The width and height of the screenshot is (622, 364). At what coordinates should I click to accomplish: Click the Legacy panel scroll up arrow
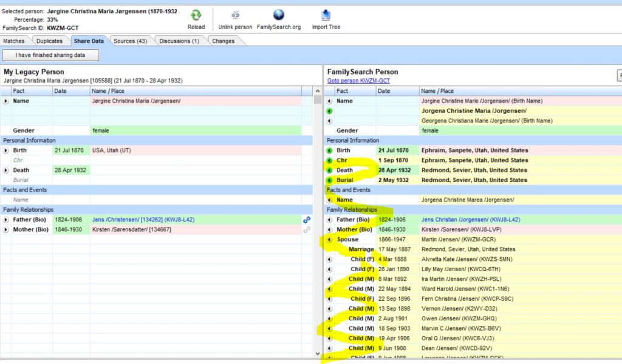317,91
